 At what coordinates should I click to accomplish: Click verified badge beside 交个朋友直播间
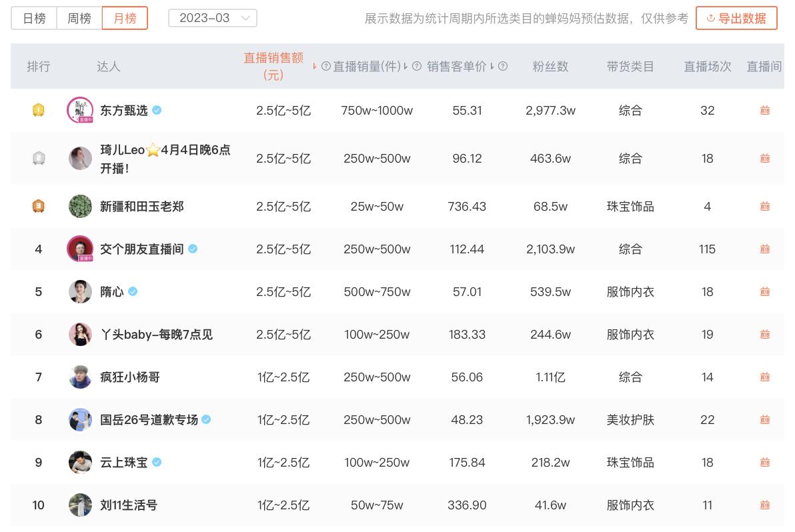pos(193,249)
